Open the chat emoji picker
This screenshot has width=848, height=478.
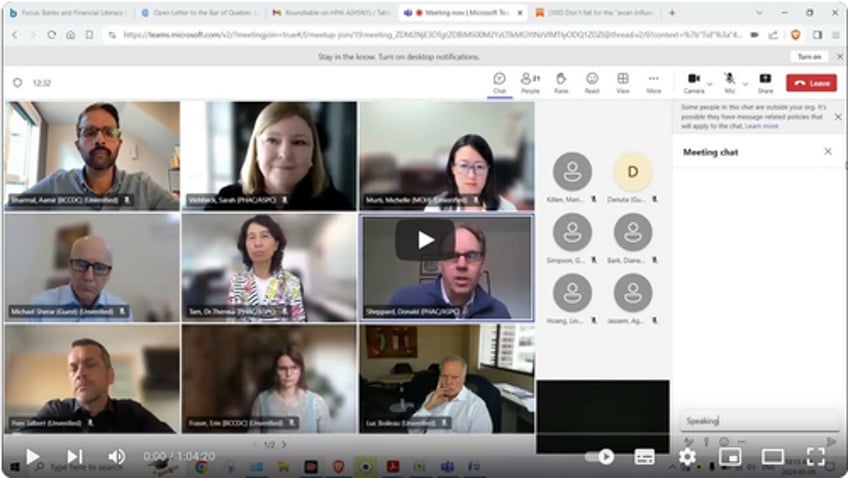[x=724, y=441]
